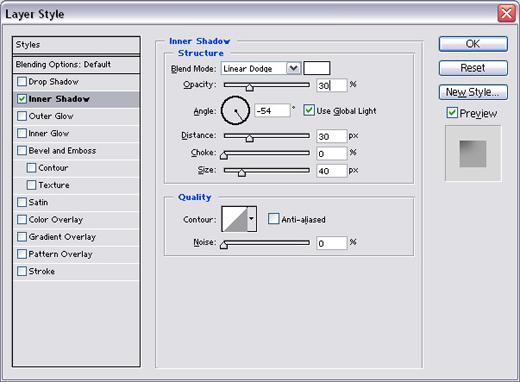Enable the Anti-aliased checkbox
Image resolution: width=520 pixels, height=382 pixels.
[x=274, y=219]
